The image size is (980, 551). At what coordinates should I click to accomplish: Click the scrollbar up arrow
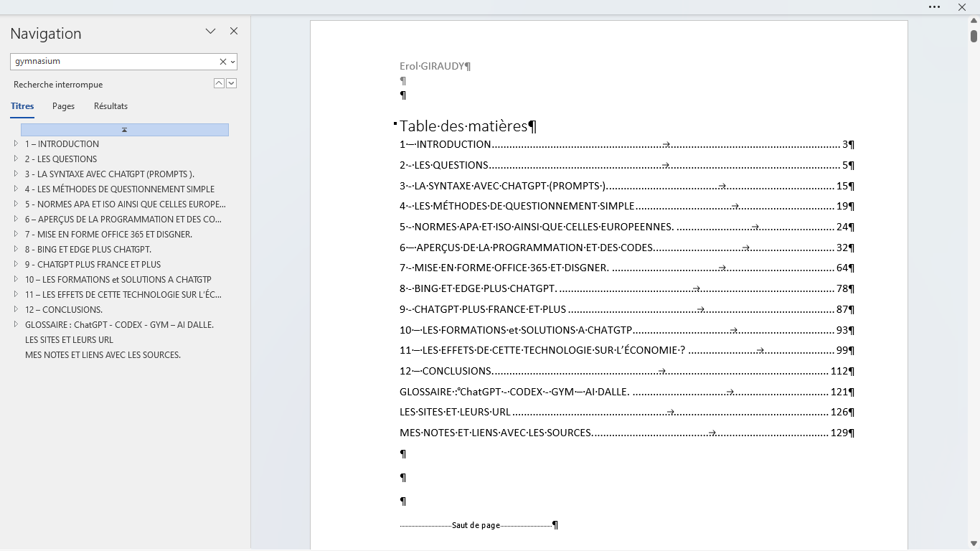[x=974, y=20]
